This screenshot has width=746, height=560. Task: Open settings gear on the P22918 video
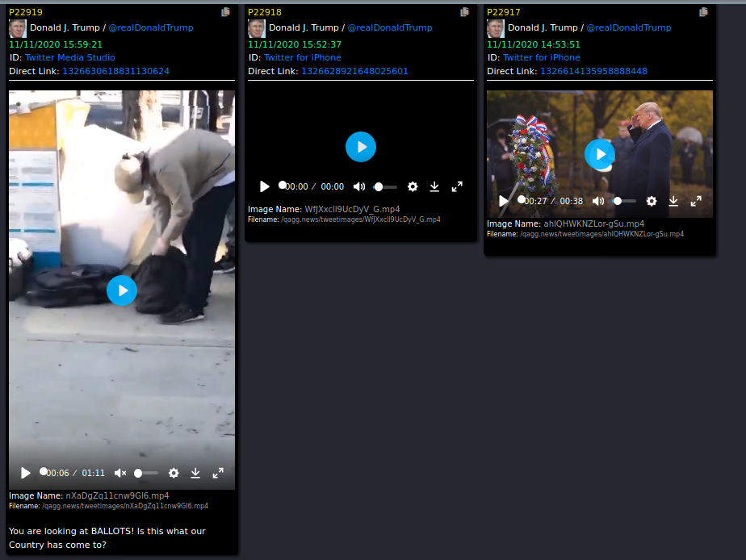tap(413, 187)
